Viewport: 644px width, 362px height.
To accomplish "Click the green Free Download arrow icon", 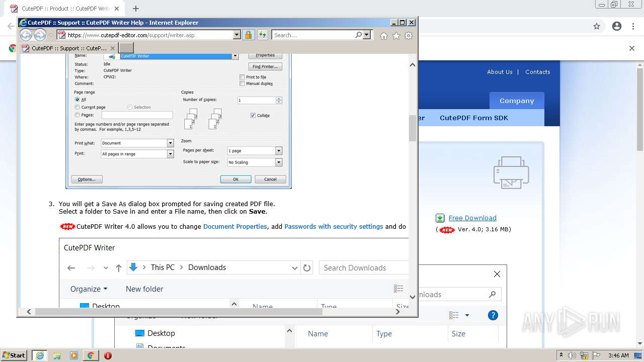I will point(440,218).
